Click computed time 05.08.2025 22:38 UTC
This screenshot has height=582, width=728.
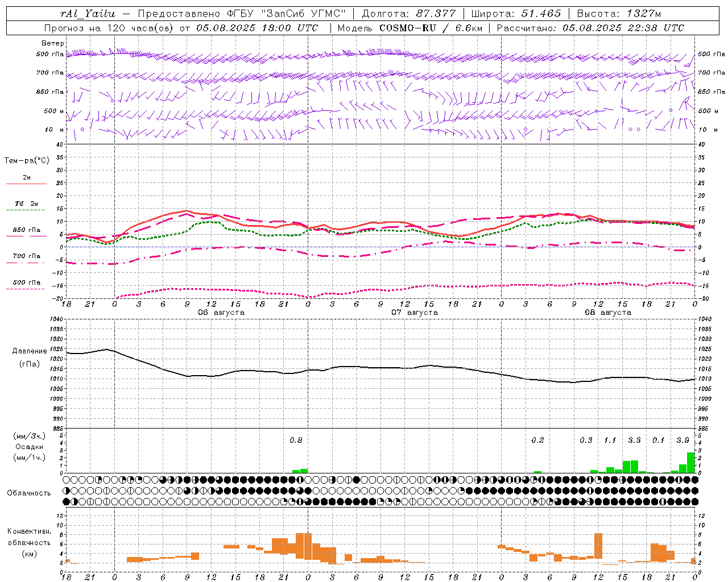pos(623,28)
